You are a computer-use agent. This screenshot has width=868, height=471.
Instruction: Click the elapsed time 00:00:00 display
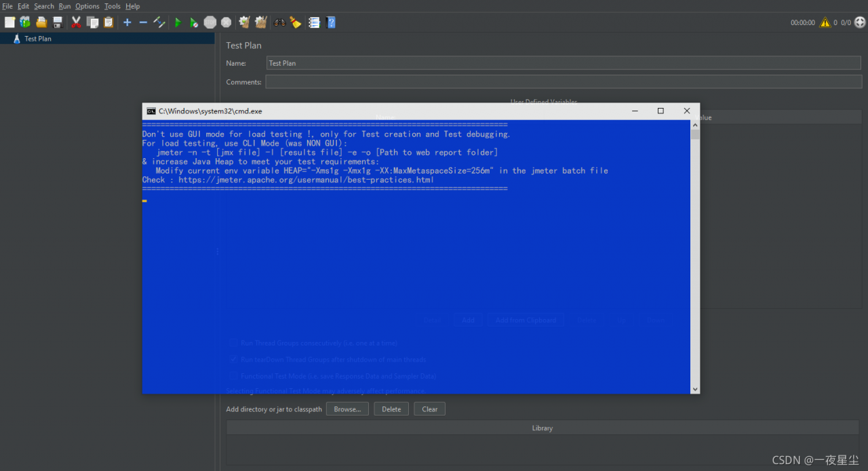pyautogui.click(x=803, y=22)
